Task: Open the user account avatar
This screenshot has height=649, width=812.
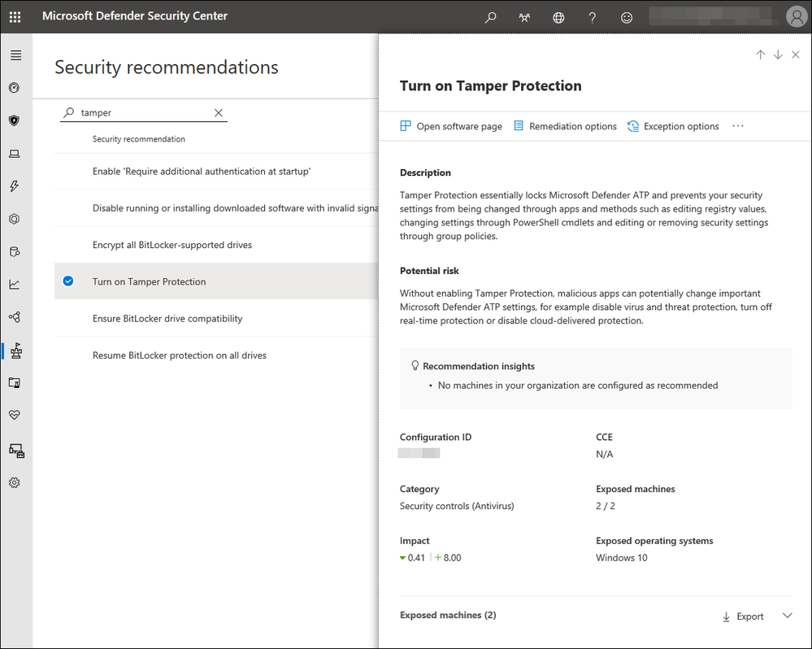Action: pyautogui.click(x=796, y=16)
